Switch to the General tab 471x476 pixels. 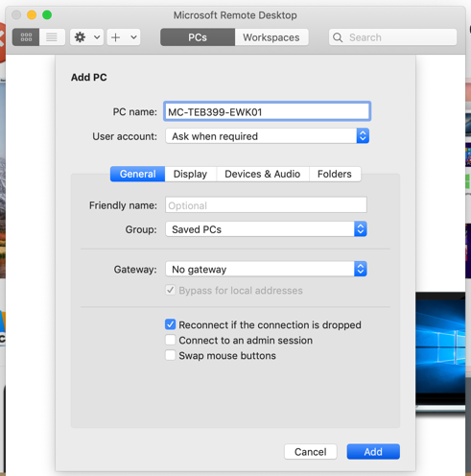click(x=138, y=174)
